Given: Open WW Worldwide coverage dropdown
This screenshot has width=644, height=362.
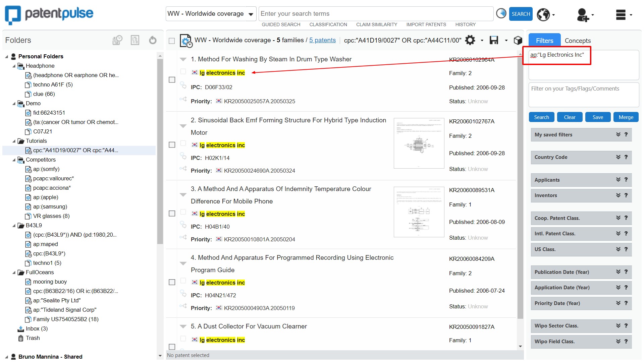Looking at the screenshot, I should pyautogui.click(x=211, y=14).
